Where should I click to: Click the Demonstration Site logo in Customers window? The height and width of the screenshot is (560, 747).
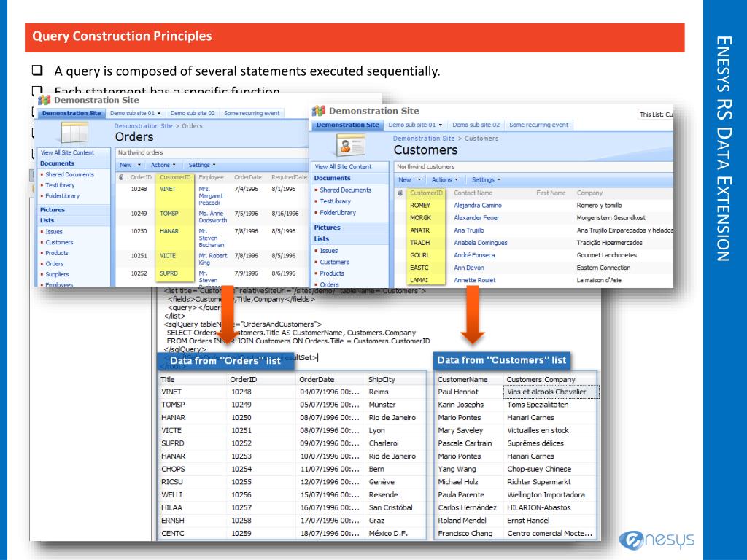318,111
